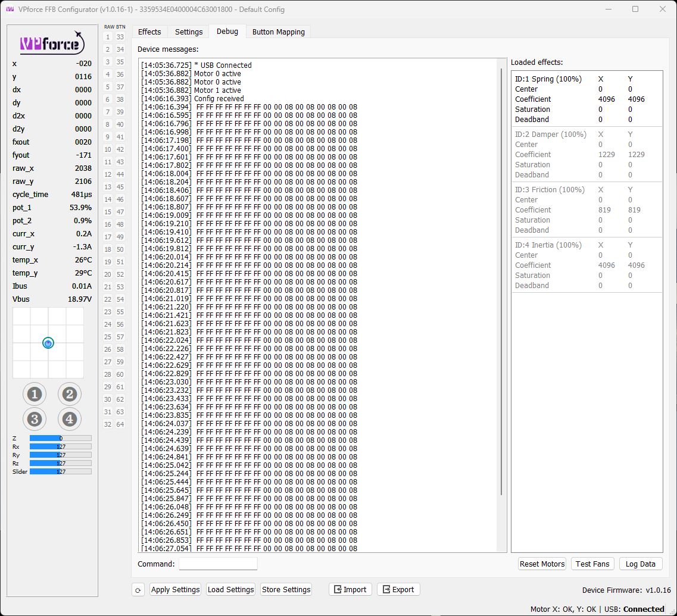
Task: Run Test Fans
Action: coord(592,564)
